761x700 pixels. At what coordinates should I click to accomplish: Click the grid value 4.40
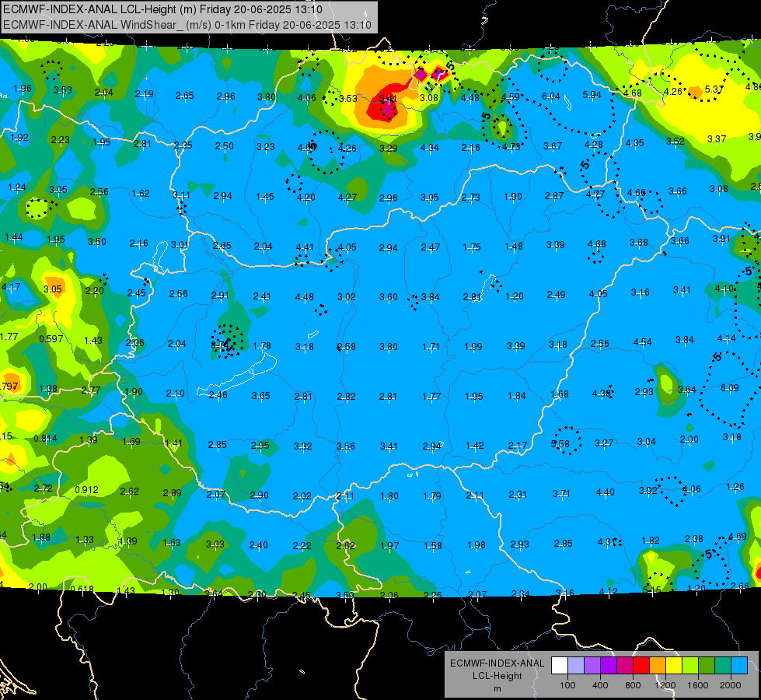point(606,492)
